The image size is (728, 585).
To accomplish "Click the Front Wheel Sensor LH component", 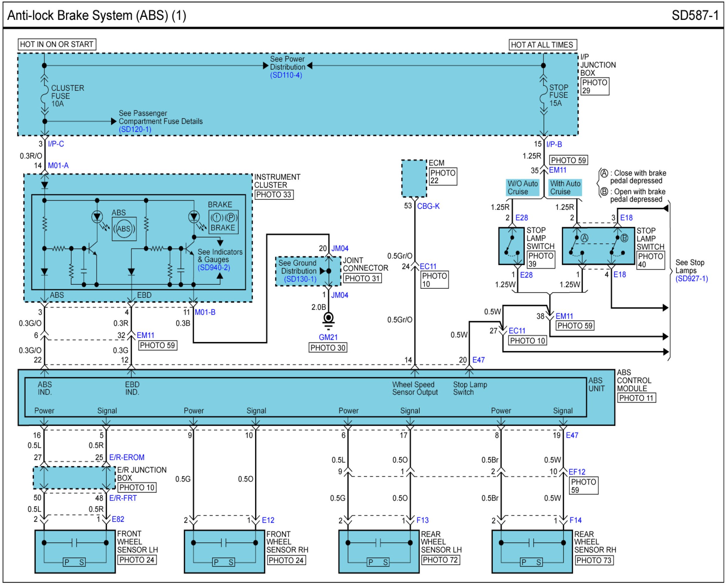I will tap(75, 551).
